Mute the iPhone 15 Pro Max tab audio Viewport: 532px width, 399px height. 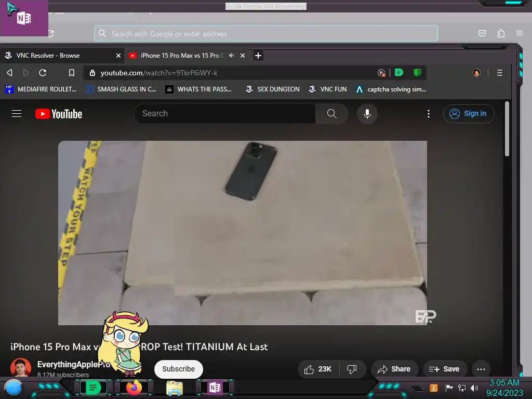tap(231, 55)
